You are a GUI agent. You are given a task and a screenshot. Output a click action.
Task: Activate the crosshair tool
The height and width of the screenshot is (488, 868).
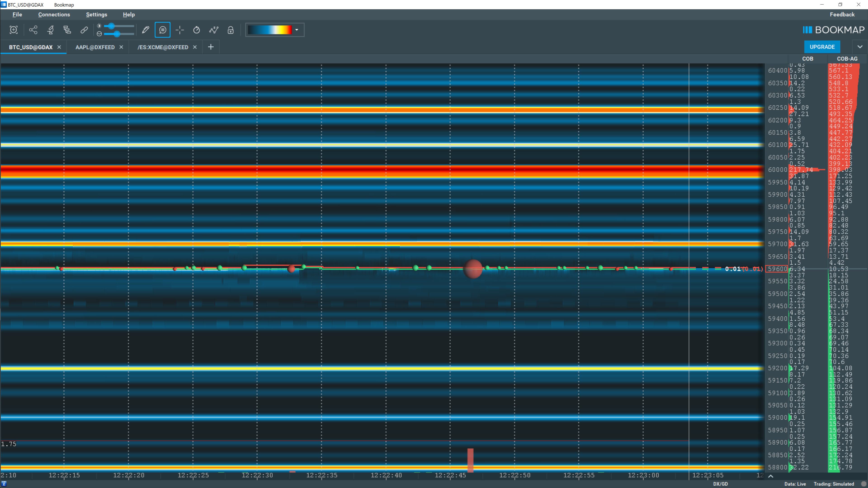(180, 30)
